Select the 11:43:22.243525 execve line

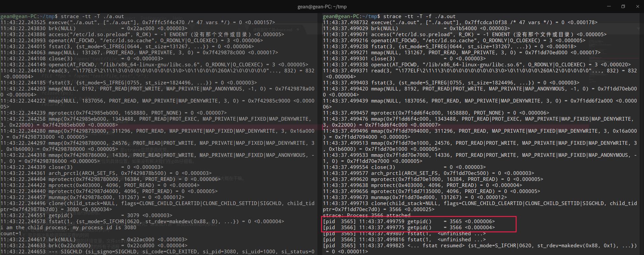point(138,22)
